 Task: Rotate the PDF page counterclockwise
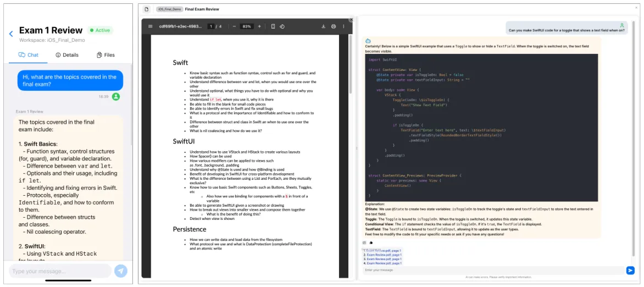(282, 26)
